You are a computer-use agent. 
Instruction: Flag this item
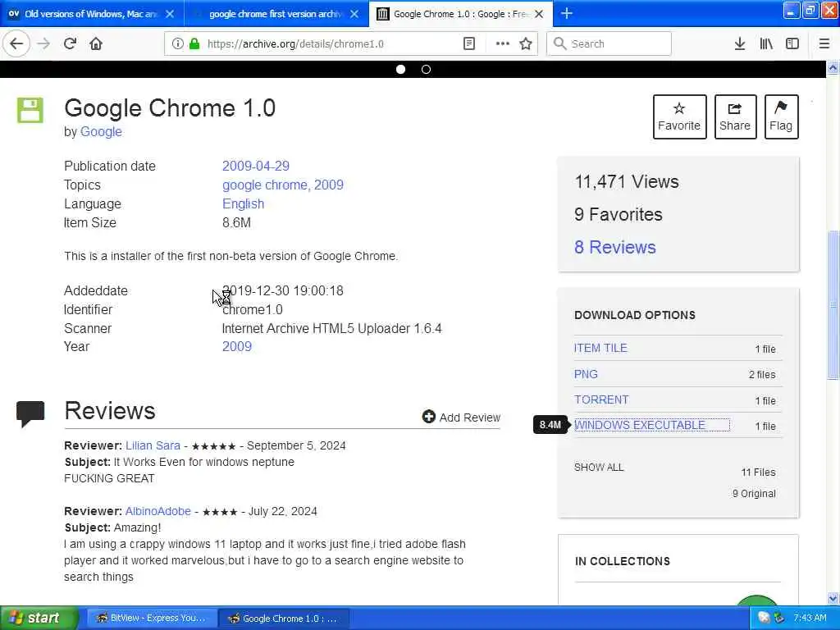pyautogui.click(x=781, y=116)
